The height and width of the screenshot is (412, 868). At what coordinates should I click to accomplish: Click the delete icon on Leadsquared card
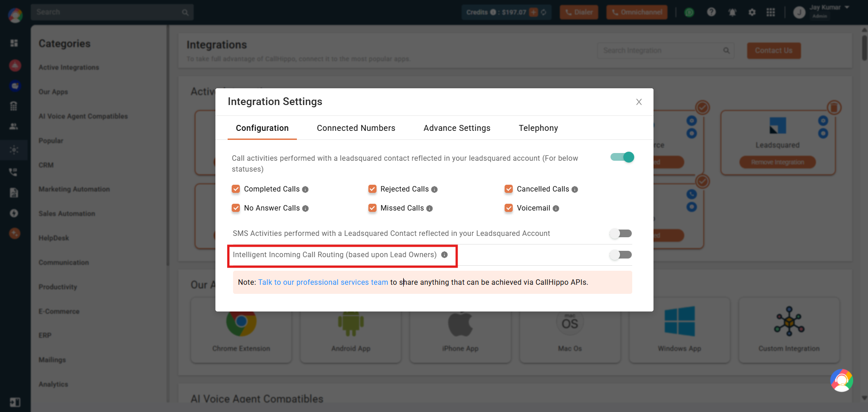tap(834, 107)
